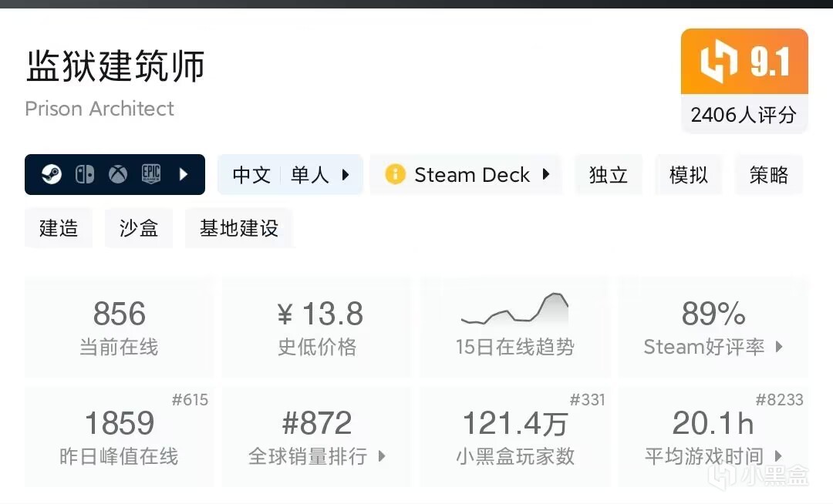Click the Xiaoheihe logo in score badge
This screenshot has height=504, width=833.
(x=719, y=63)
